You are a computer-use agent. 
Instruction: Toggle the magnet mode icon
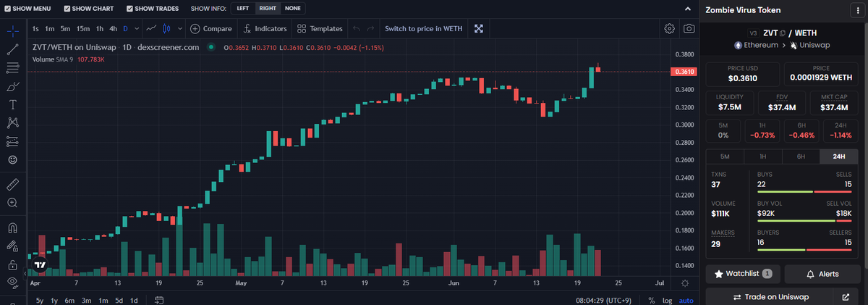pos(12,227)
